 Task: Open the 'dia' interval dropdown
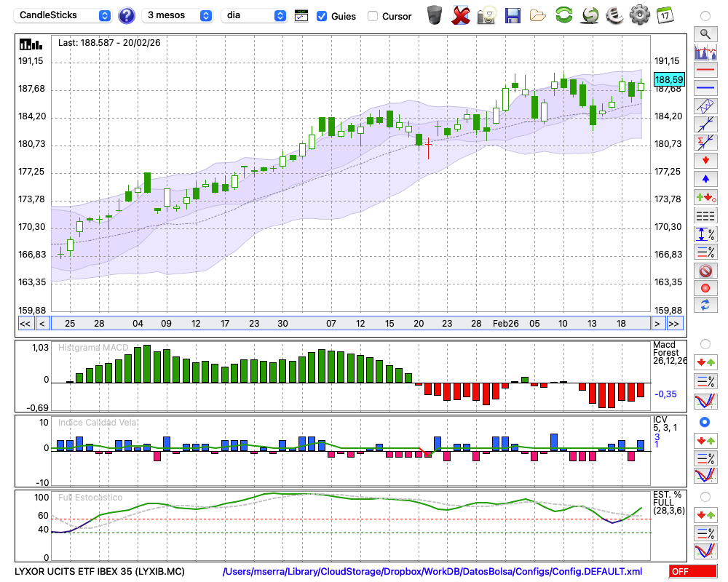253,15
